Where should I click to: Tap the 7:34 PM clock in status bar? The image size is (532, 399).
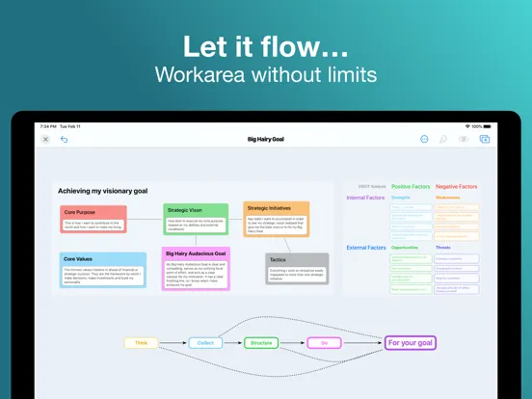tap(48, 126)
